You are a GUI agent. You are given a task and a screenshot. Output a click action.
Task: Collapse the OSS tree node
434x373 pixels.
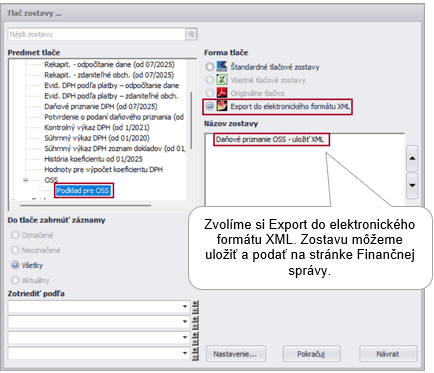(26, 180)
